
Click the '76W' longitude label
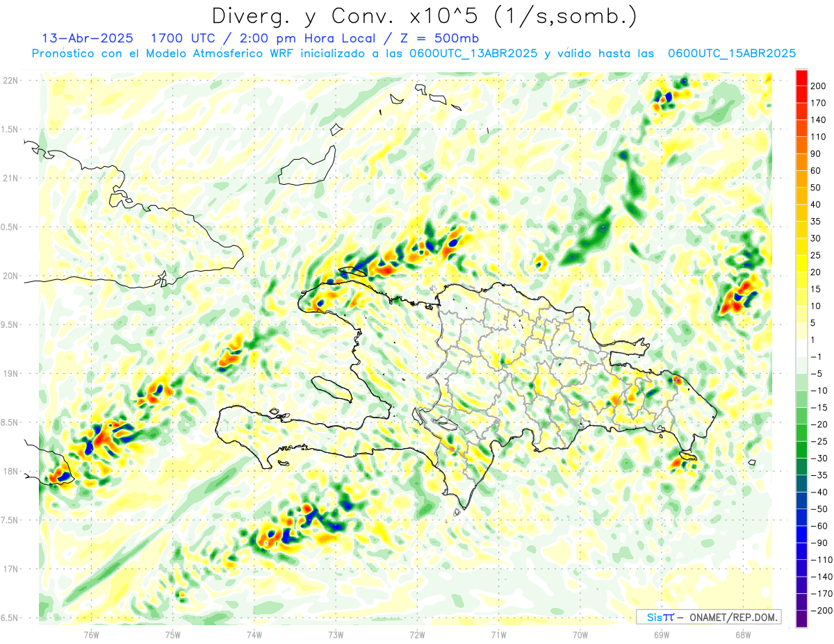tap(91, 634)
